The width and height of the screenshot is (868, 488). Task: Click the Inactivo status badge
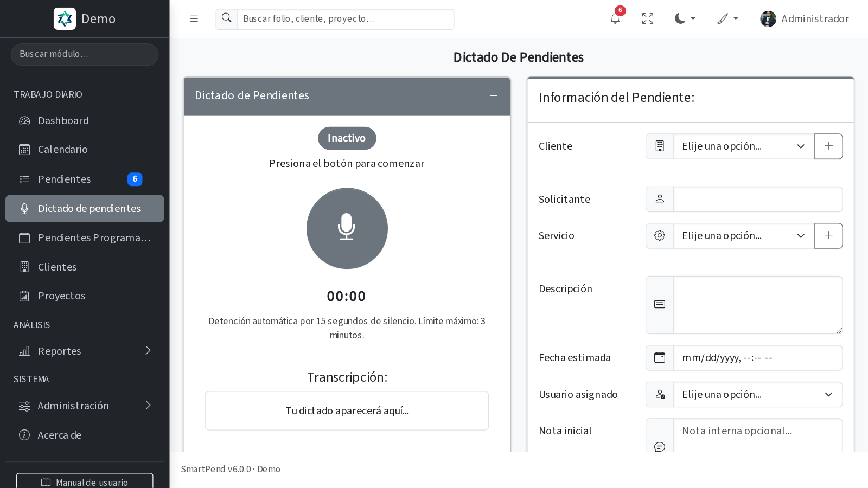click(x=347, y=138)
